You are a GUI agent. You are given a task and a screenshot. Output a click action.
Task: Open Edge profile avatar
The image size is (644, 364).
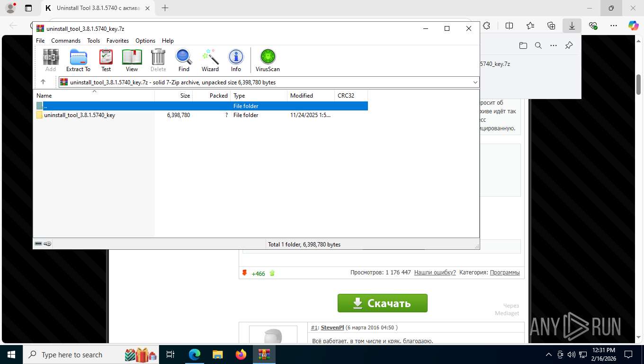[10, 8]
